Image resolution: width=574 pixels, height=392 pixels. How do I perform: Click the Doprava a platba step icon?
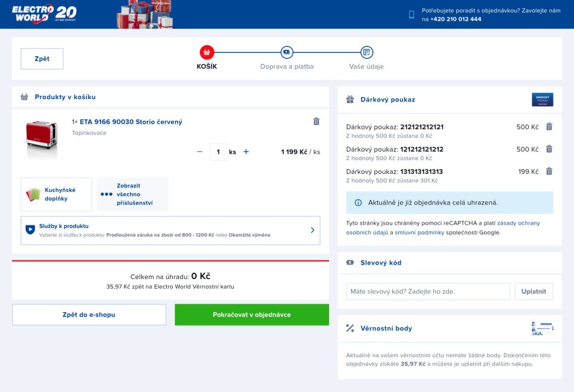click(286, 53)
